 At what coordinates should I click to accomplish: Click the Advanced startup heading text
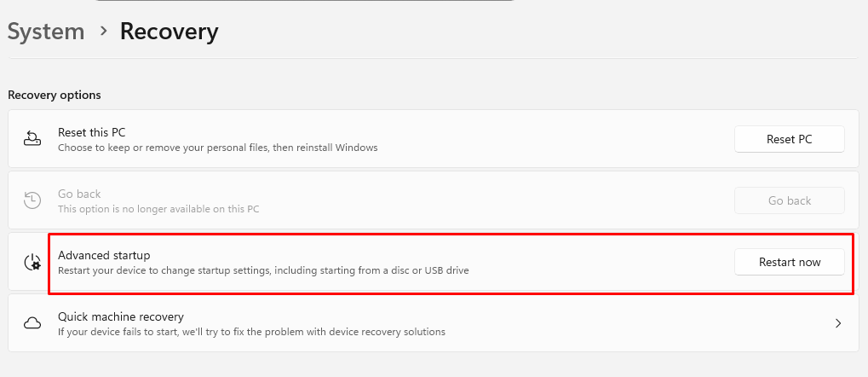pyautogui.click(x=104, y=255)
